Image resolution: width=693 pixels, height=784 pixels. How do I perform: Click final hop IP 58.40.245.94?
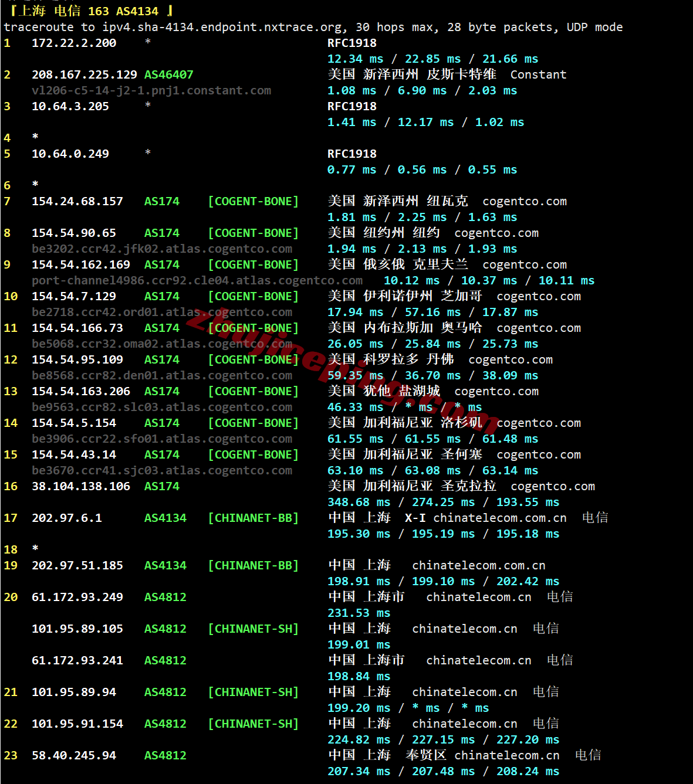click(x=74, y=755)
